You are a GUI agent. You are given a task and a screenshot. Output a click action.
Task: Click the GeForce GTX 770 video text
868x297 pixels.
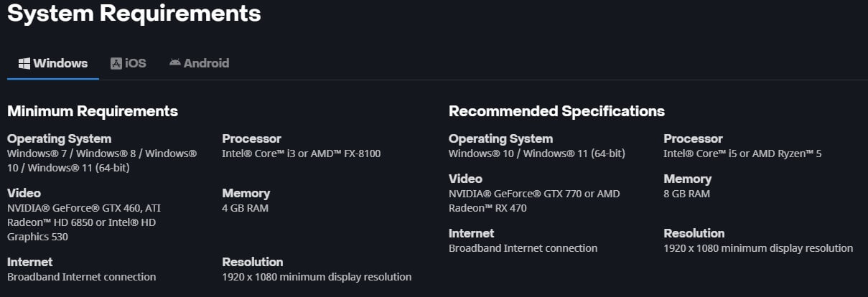[534, 194]
